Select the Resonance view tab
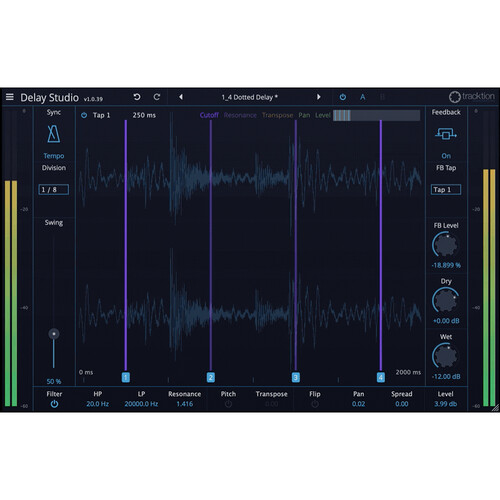 [240, 115]
